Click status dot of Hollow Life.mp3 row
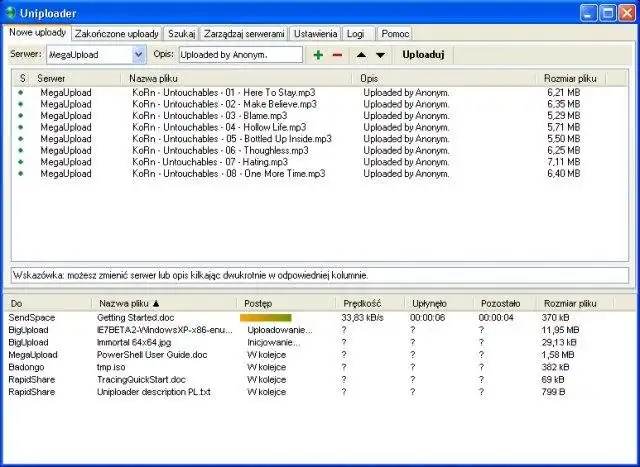Viewport: 640px width, 467px height. 20,127
